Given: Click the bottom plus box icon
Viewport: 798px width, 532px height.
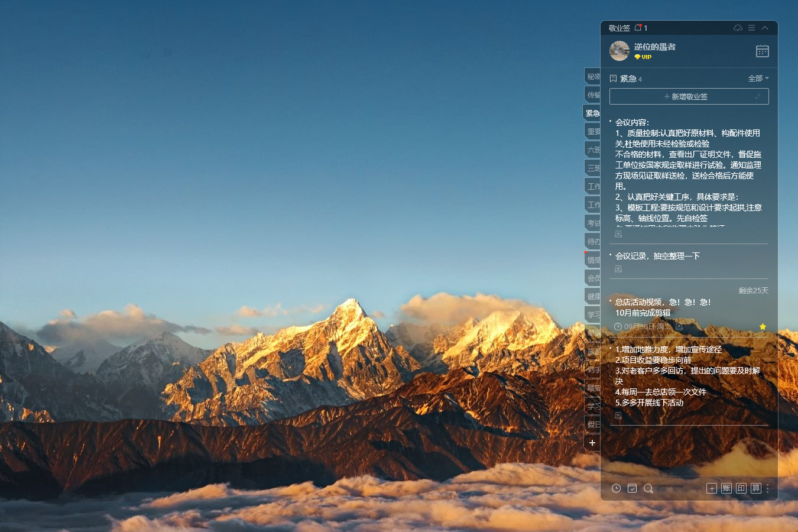Looking at the screenshot, I should [x=712, y=488].
